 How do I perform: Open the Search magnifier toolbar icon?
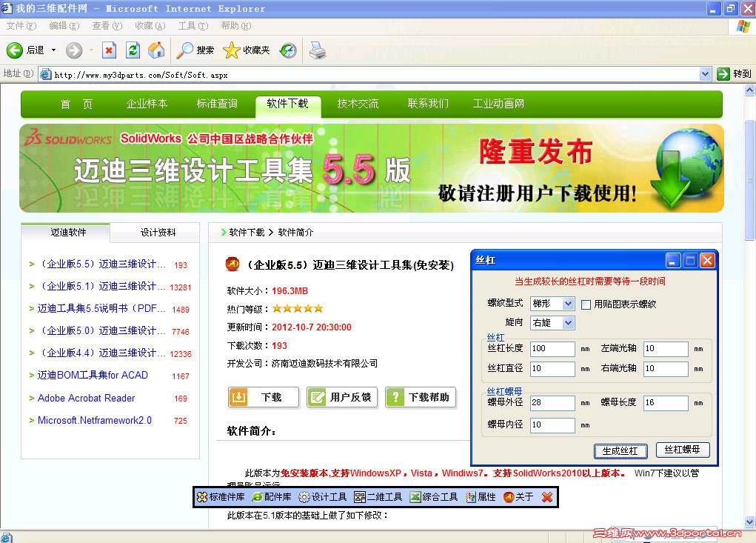tap(184, 50)
